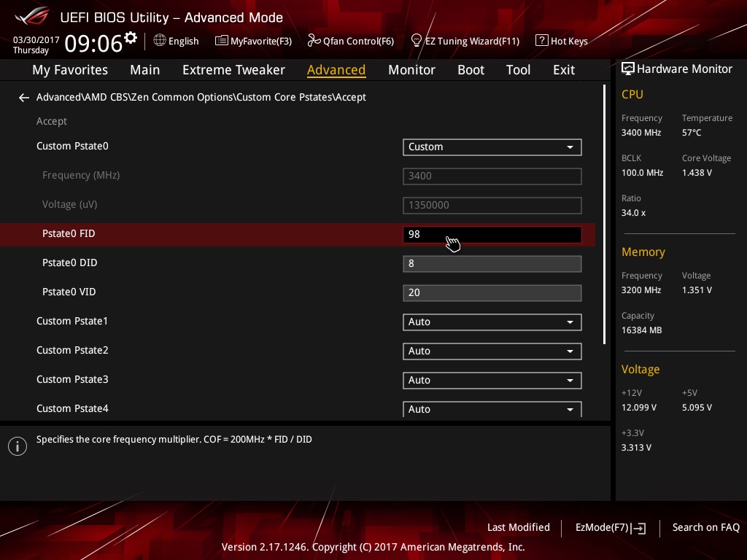Click the ROG logo icon

coord(31,16)
